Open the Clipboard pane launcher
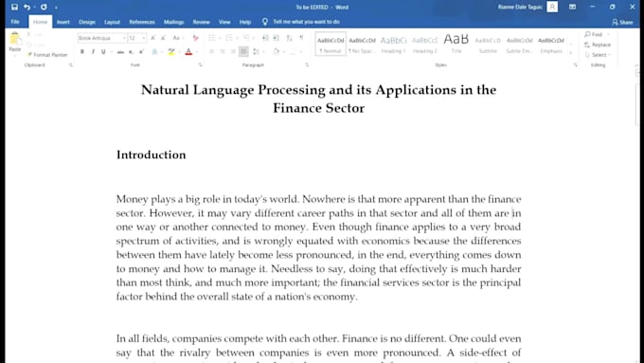The height and width of the screenshot is (363, 644). [x=71, y=65]
